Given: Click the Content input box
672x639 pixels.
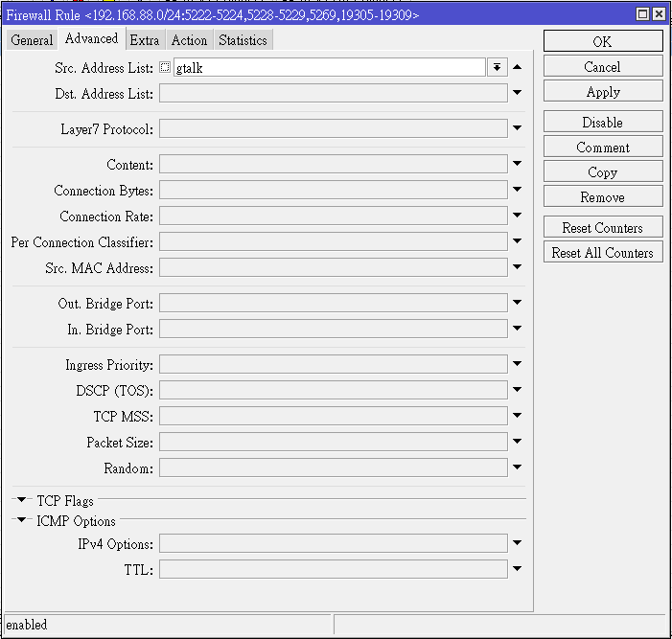Looking at the screenshot, I should 334,164.
